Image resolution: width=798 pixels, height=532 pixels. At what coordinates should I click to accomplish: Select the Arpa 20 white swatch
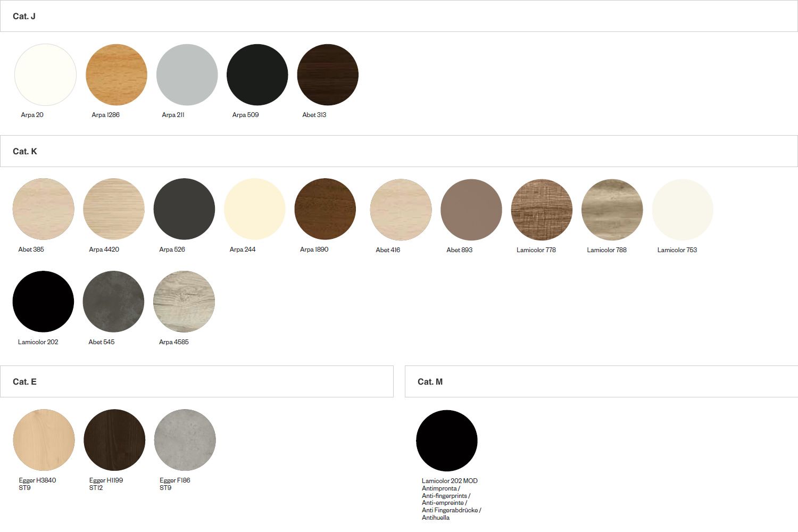click(45, 75)
